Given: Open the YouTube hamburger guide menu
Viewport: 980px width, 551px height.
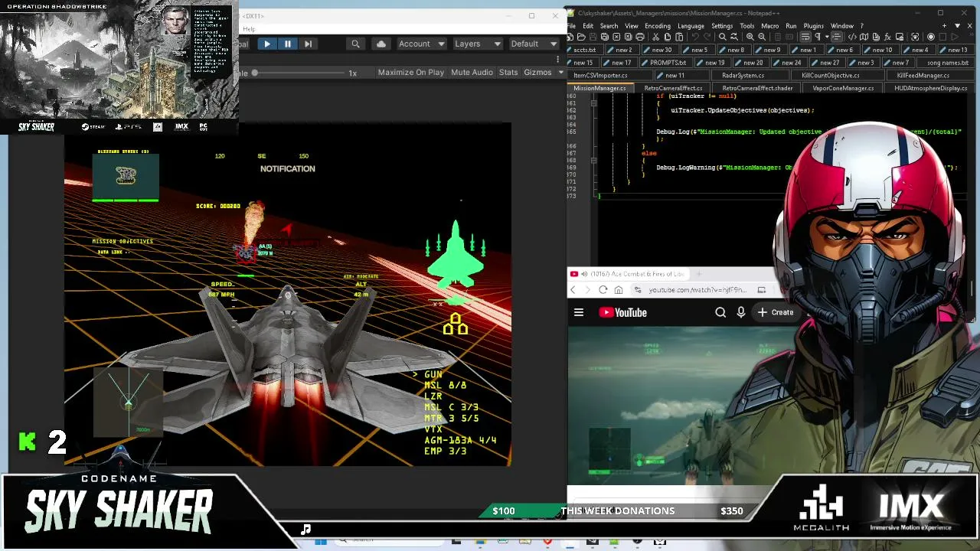Looking at the screenshot, I should click(x=579, y=312).
